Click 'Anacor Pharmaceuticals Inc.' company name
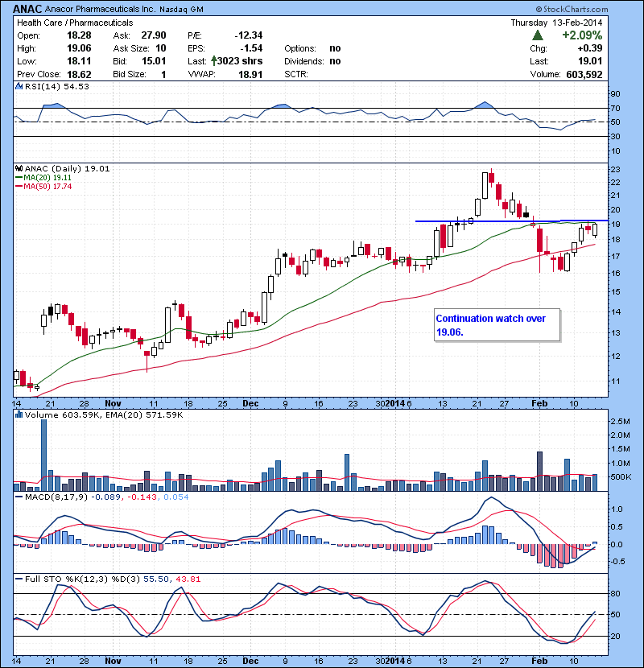This screenshot has height=668, width=644. click(101, 9)
